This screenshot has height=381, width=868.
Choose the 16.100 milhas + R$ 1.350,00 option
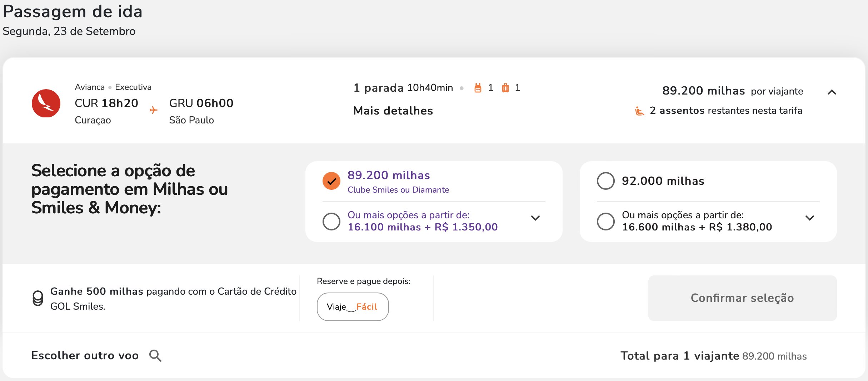[331, 221]
